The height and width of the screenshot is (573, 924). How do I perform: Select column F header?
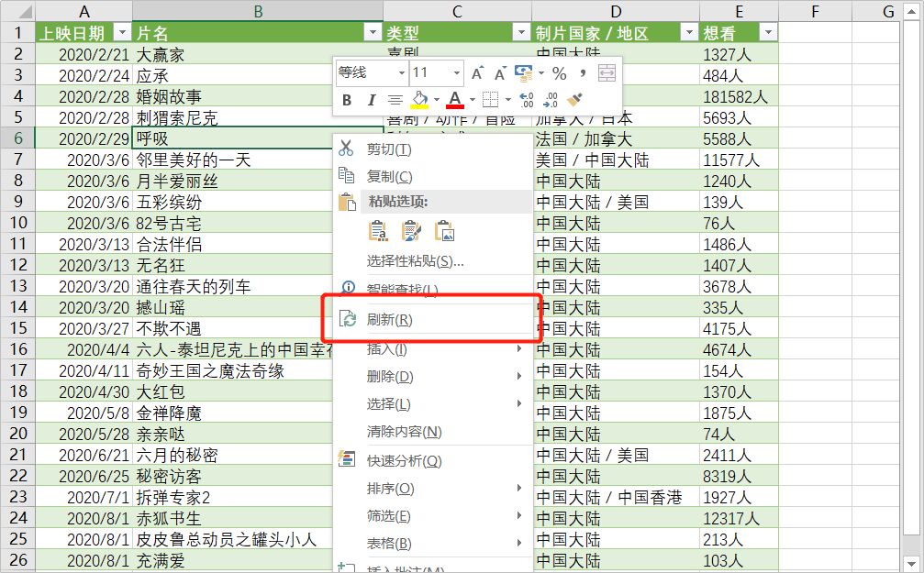(815, 11)
